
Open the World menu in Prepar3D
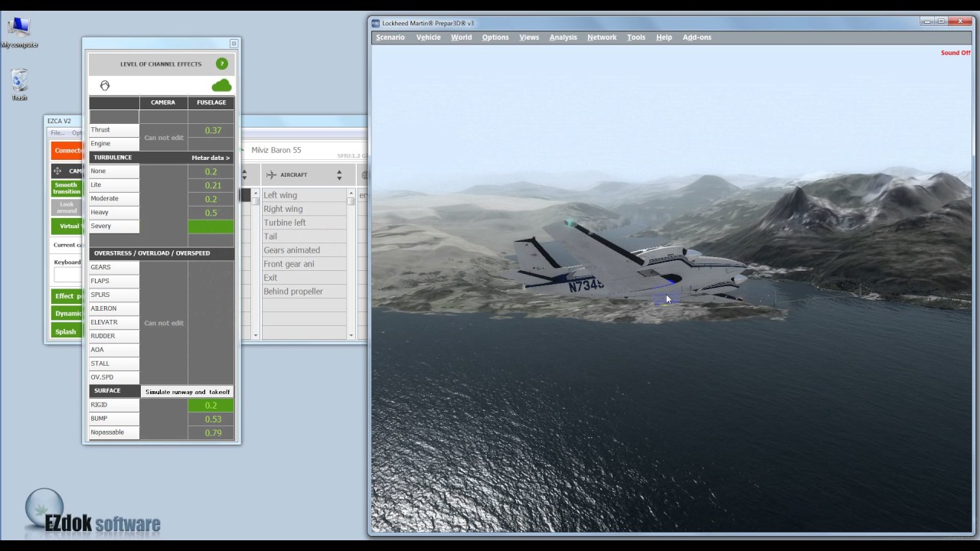[x=461, y=37]
